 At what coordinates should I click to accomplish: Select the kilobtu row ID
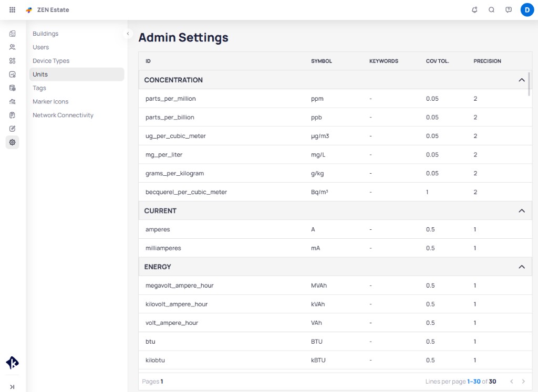[155, 360]
